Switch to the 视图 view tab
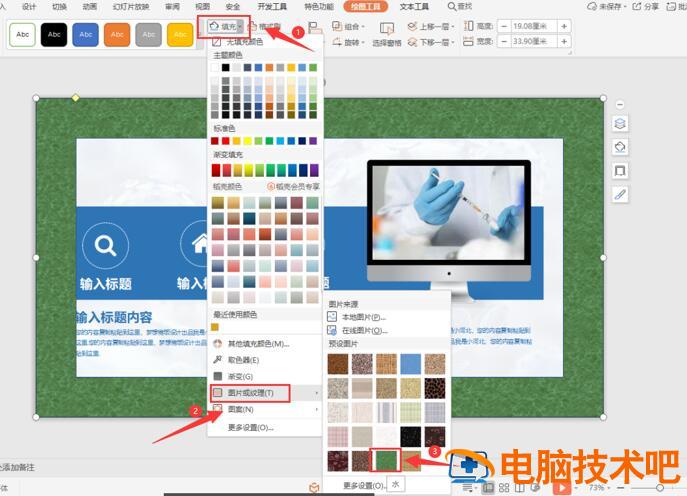 [x=202, y=7]
